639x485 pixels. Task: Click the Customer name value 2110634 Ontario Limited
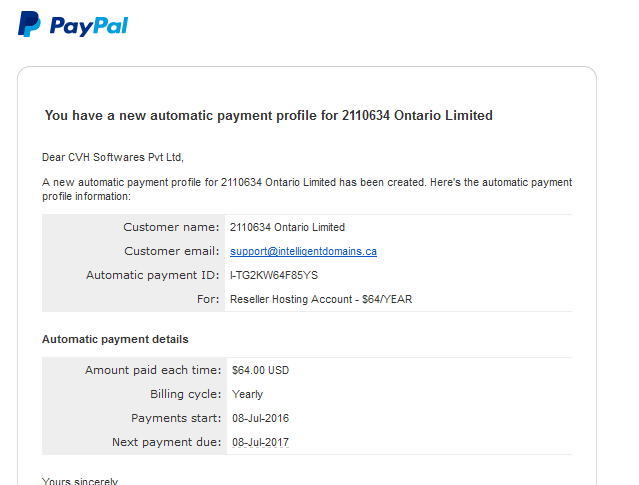(287, 227)
